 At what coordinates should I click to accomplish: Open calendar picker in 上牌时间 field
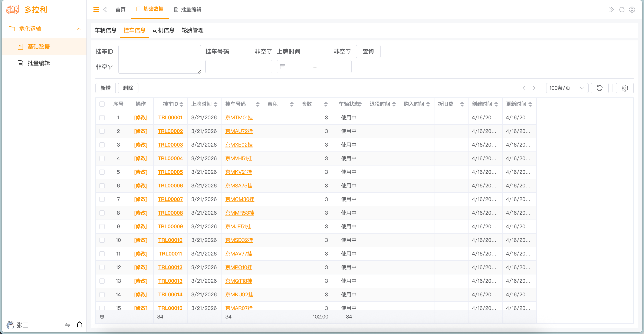pos(283,66)
